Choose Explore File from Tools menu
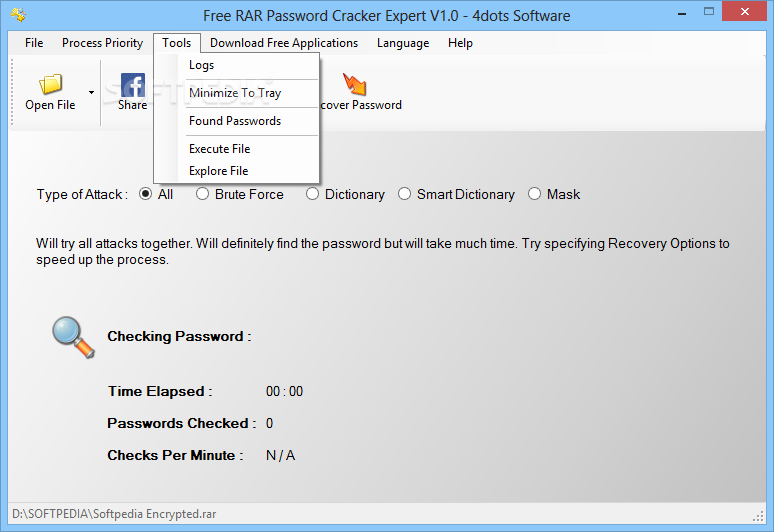The image size is (774, 532). 237,171
